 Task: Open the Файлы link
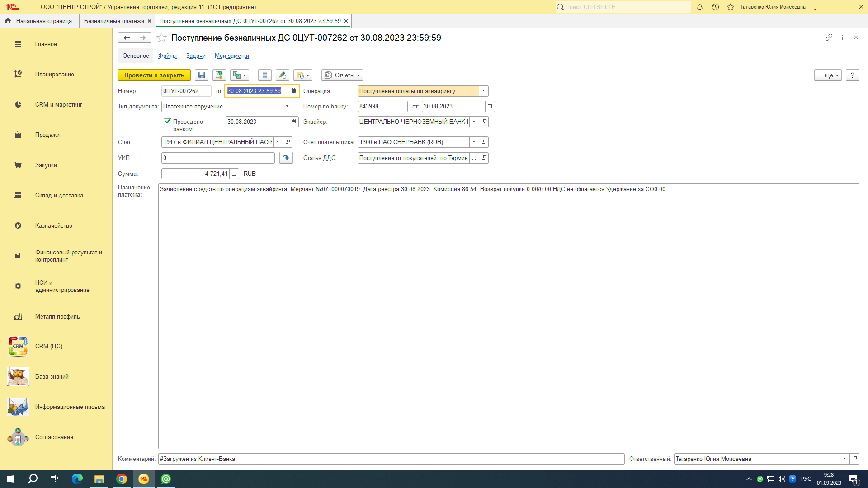[x=167, y=56]
